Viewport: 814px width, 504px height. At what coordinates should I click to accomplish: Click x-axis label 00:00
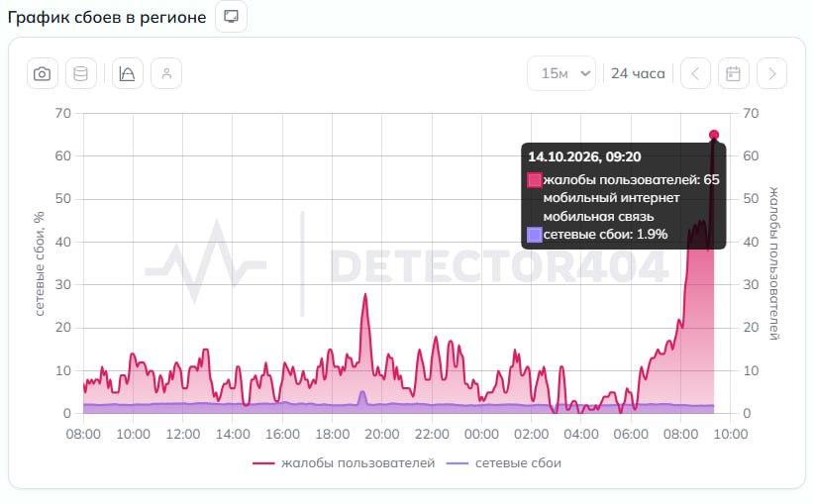pyautogui.click(x=481, y=434)
